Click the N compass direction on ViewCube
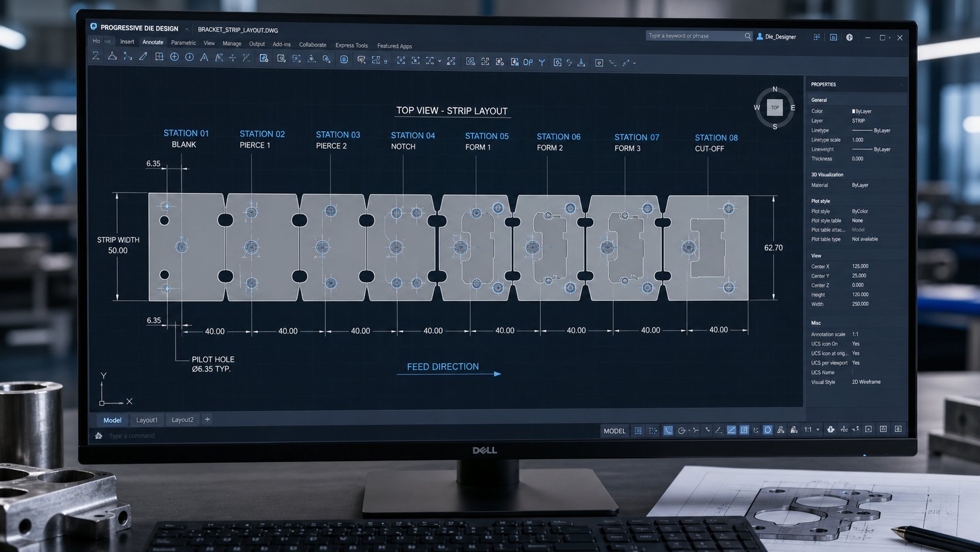Screen dimensions: 980x552 click(x=775, y=89)
